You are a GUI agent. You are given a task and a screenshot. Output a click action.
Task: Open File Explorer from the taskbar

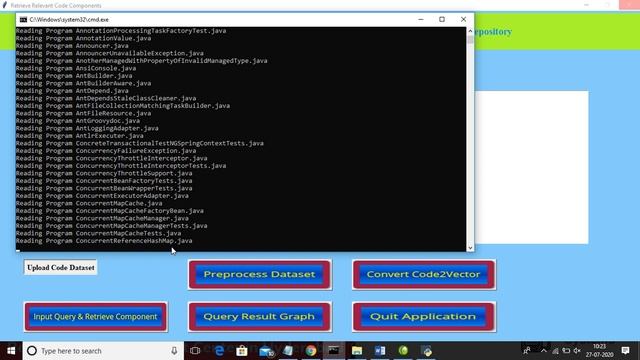(357, 351)
